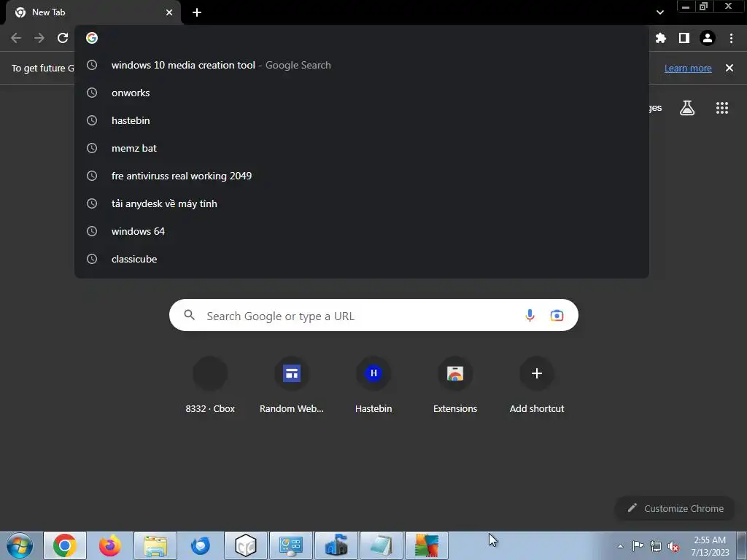
Task: Open the Windows Start button
Action: [x=20, y=545]
